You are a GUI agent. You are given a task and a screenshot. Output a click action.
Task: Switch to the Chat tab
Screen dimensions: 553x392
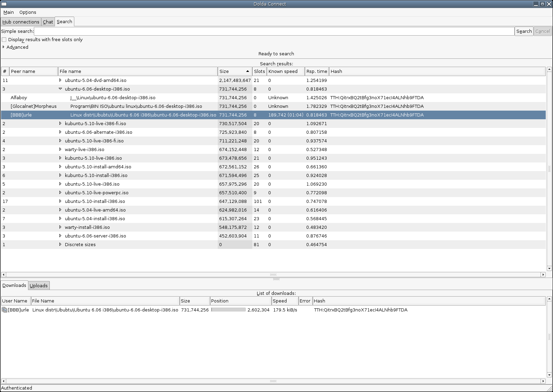(x=48, y=22)
